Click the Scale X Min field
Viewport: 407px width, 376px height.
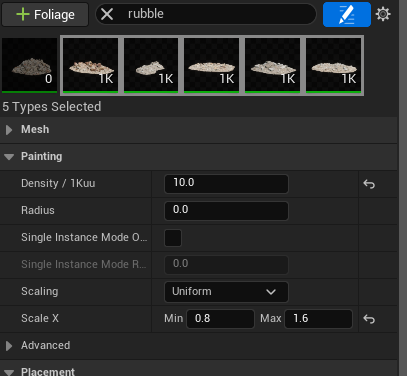pos(220,319)
